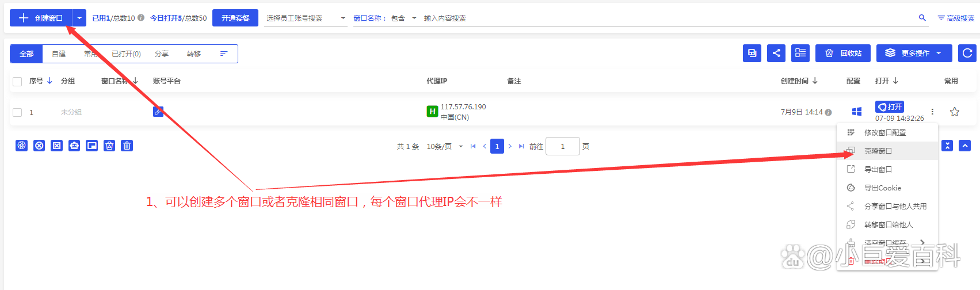Go to previous page arrow
Viewport: 980px width, 290px height.
(485, 146)
